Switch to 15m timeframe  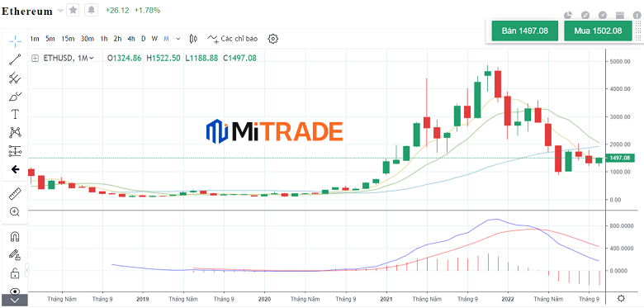(x=68, y=39)
